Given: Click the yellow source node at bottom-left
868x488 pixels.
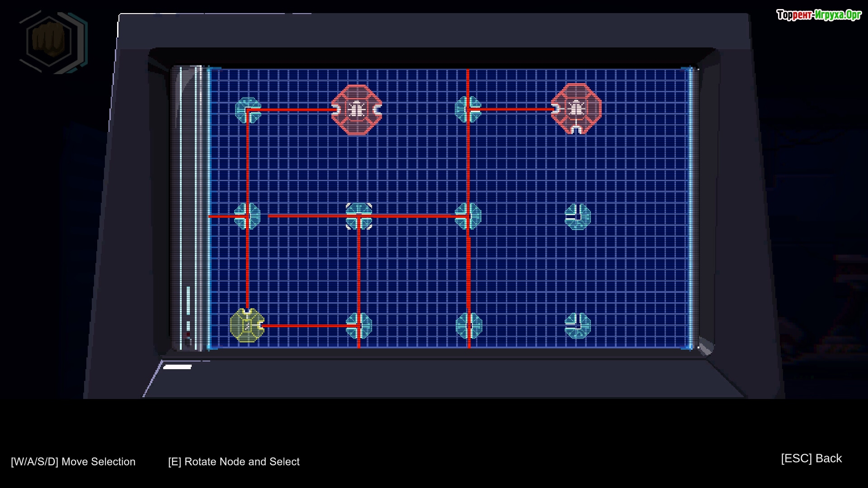Looking at the screenshot, I should [x=247, y=325].
